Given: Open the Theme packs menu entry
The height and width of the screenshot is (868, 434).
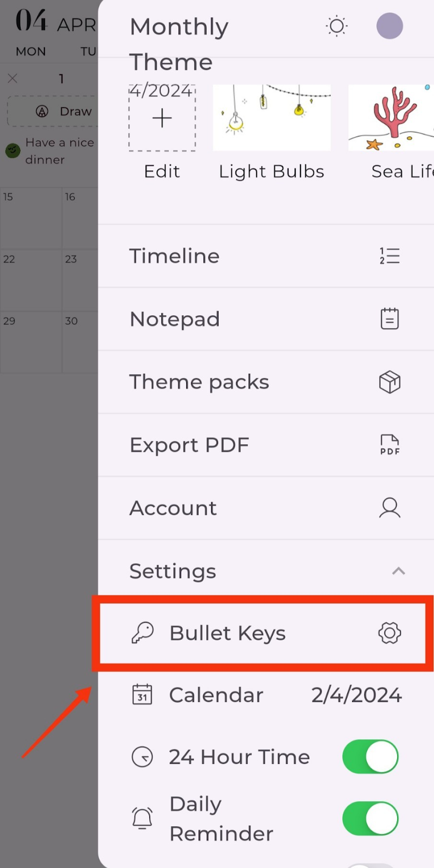Looking at the screenshot, I should point(266,382).
